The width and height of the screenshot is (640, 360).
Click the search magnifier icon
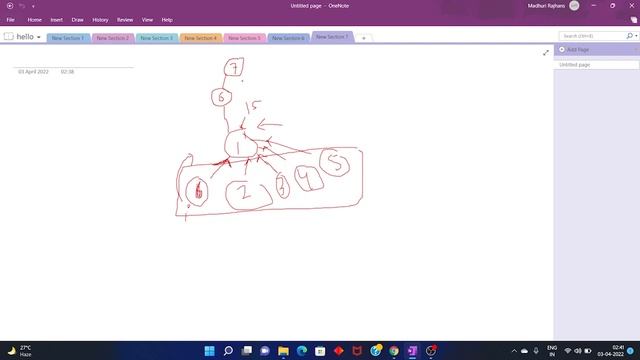pyautogui.click(x=630, y=36)
